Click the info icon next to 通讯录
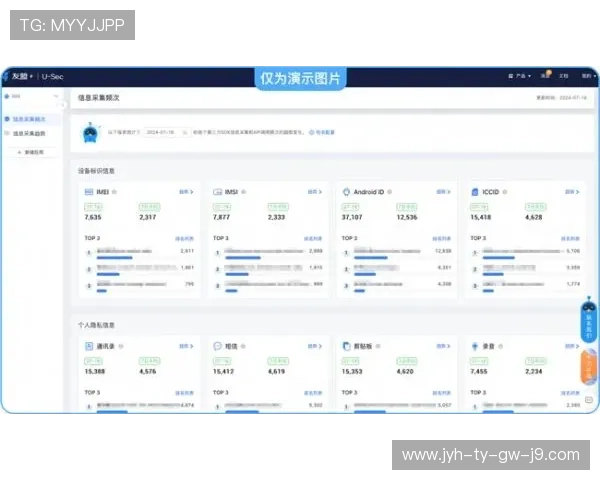600x480 pixels. [121, 346]
